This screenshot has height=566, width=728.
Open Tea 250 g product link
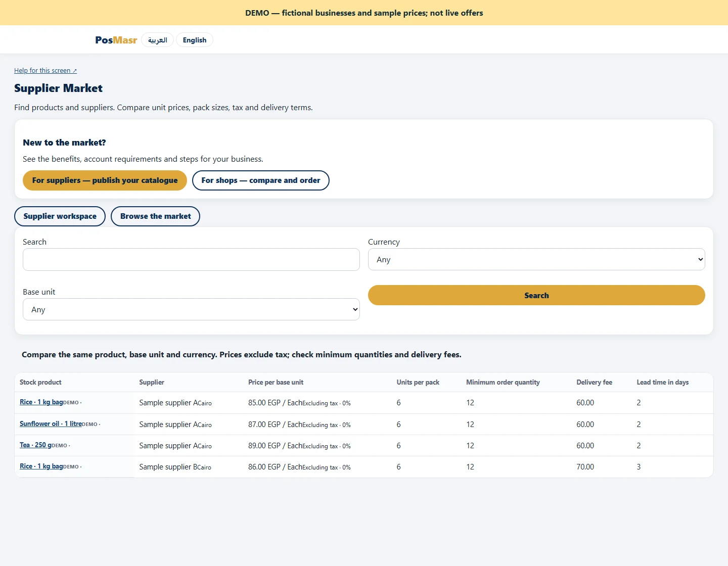(35, 445)
